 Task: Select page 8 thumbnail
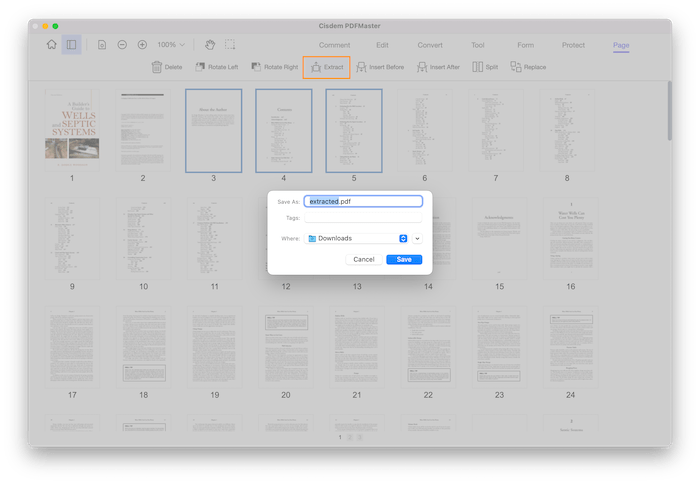coord(567,130)
